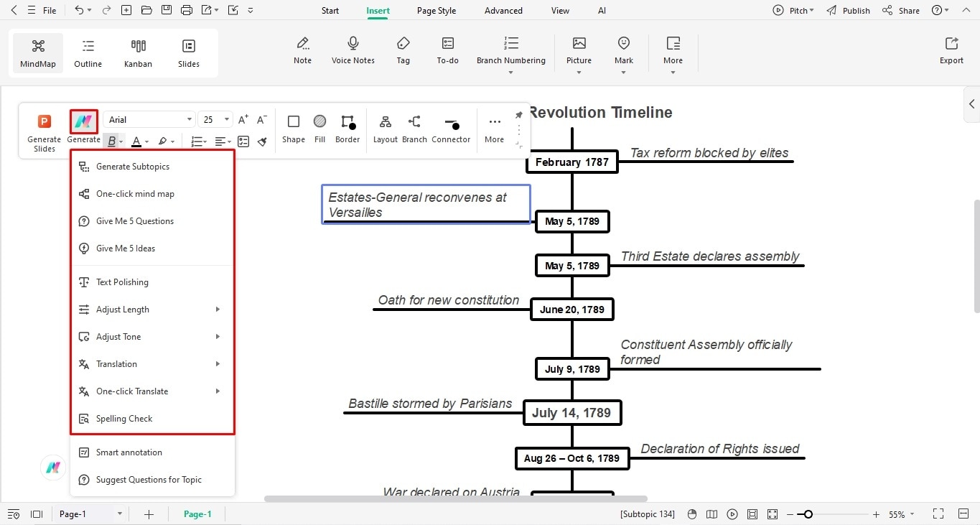The height and width of the screenshot is (525, 980).
Task: Click the Fill tool
Action: point(320,129)
